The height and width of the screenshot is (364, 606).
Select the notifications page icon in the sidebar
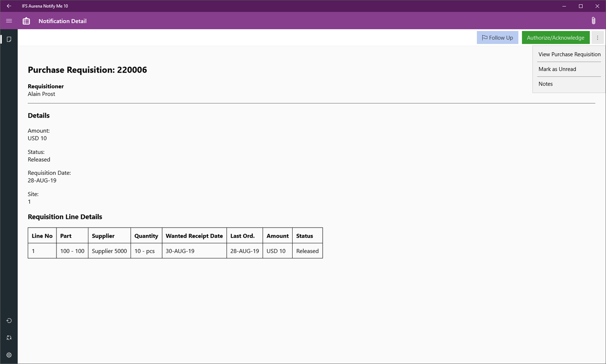click(x=9, y=39)
